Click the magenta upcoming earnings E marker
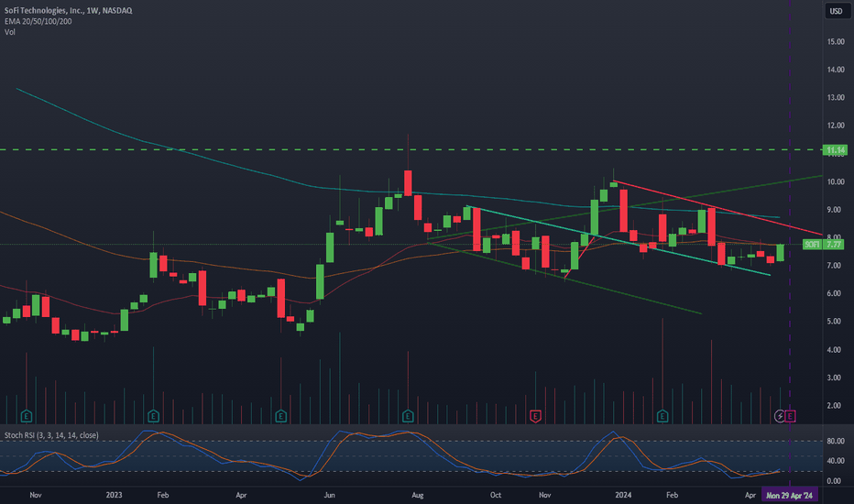 [x=790, y=416]
